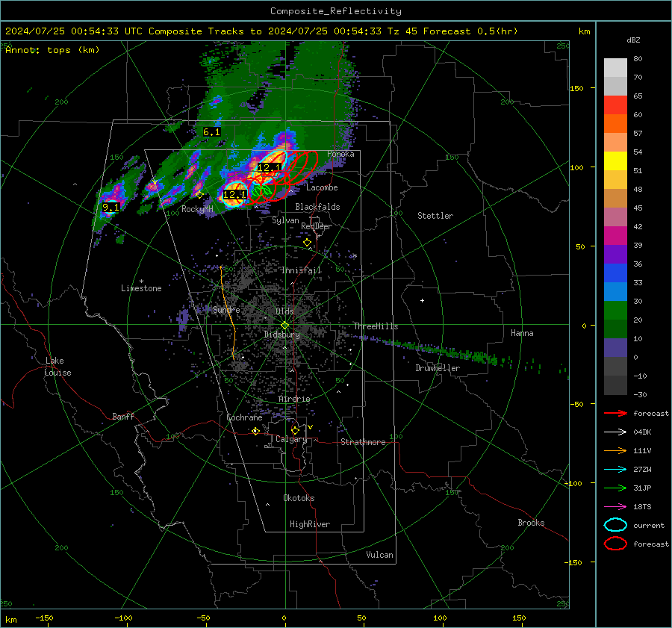This screenshot has height=628, width=672.
Task: Click the Ponoka city label
Action: [340, 154]
